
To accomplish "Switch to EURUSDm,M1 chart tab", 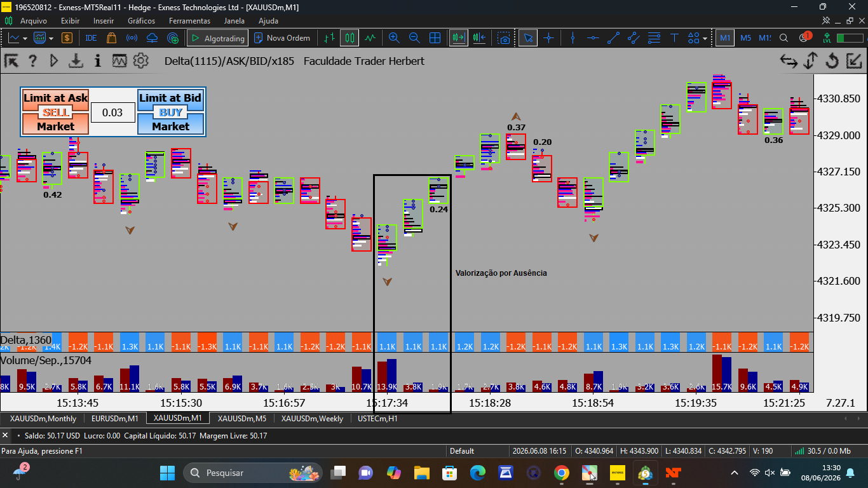I will [115, 418].
